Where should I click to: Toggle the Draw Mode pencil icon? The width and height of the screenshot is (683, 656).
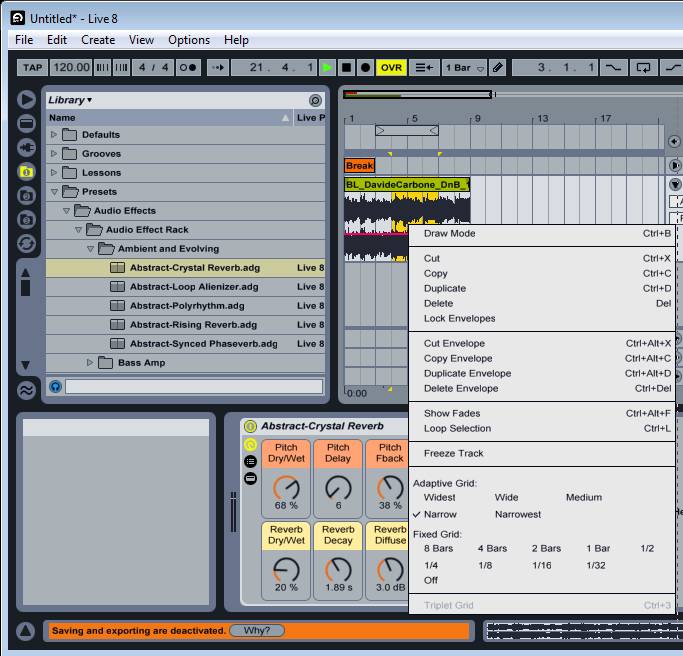click(497, 68)
